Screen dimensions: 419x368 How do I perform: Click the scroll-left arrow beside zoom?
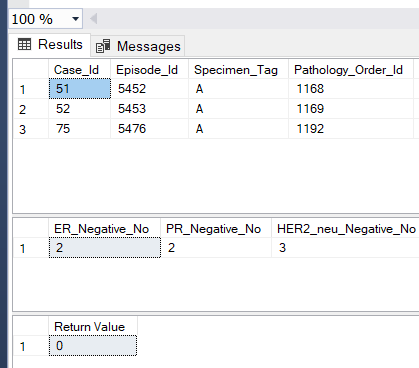point(94,19)
